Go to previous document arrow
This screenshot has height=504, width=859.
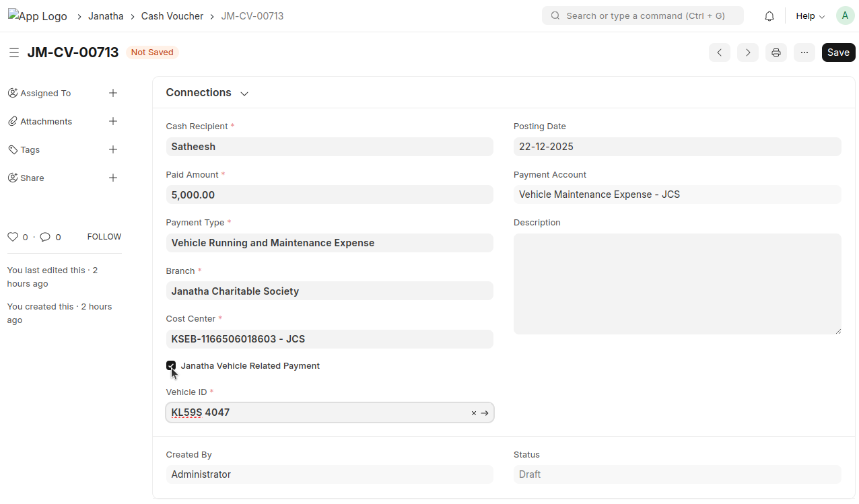point(720,52)
